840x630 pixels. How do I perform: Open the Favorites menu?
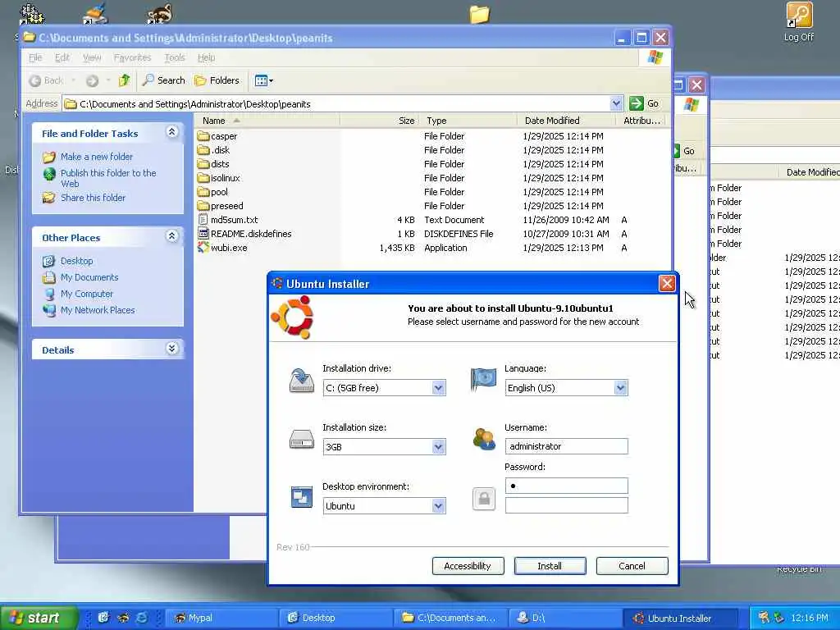click(x=132, y=57)
